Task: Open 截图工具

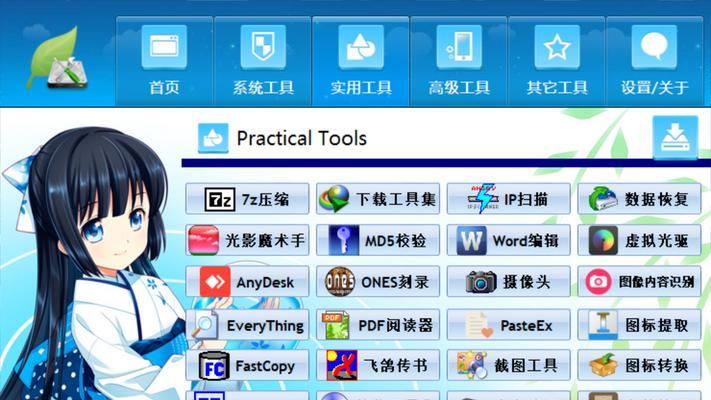Action: 508,365
